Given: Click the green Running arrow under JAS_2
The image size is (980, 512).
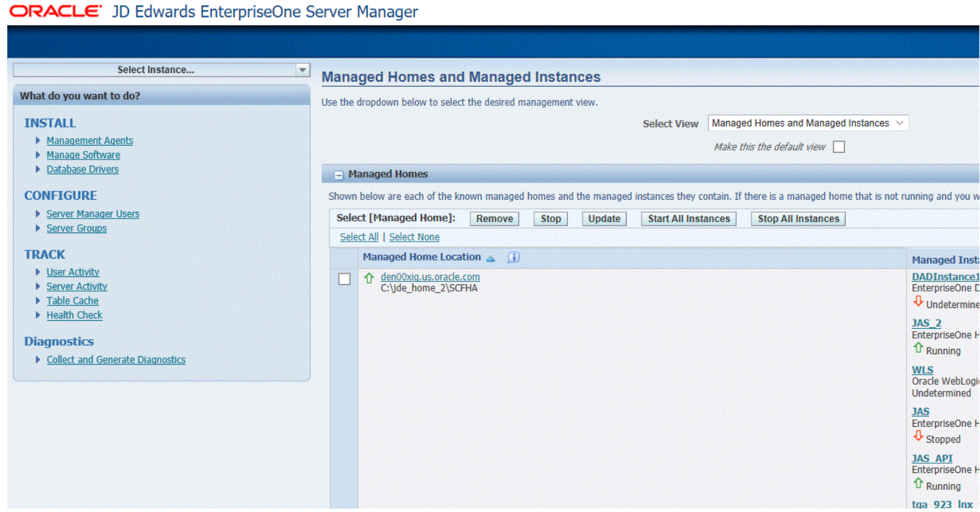Looking at the screenshot, I should click(x=919, y=348).
